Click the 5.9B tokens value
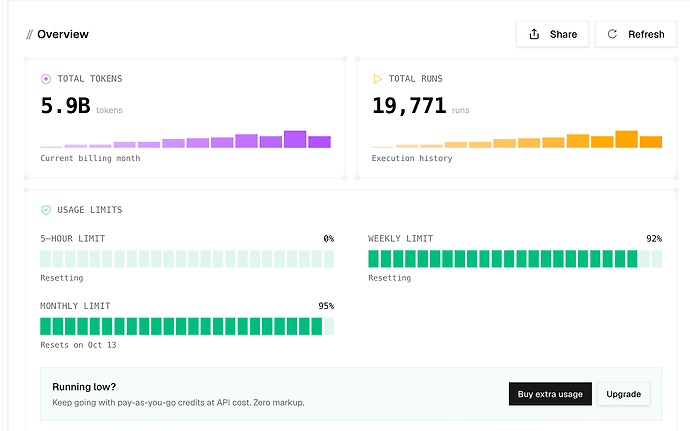The height and width of the screenshot is (431, 690). point(66,106)
